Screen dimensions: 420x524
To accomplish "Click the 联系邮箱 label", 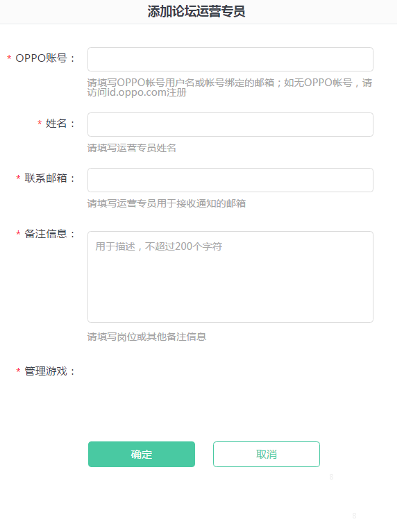I will [x=51, y=179].
